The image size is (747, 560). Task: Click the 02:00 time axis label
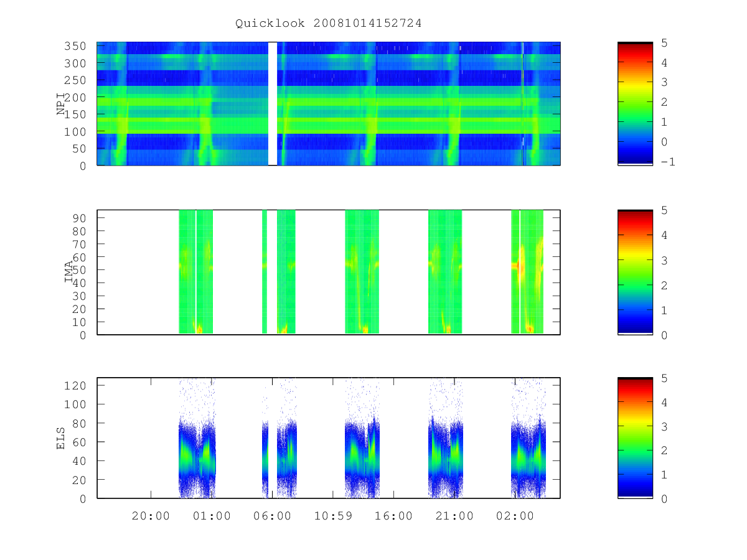pyautogui.click(x=516, y=516)
